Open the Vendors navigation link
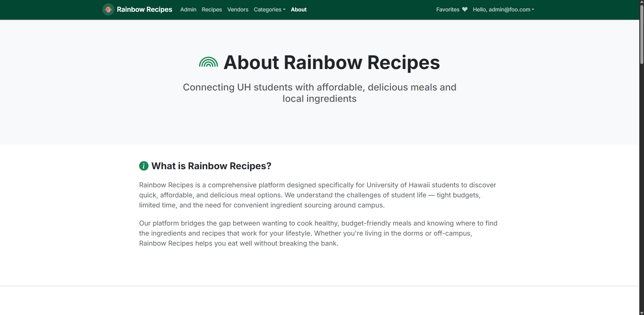This screenshot has height=315, width=644. 238,9
